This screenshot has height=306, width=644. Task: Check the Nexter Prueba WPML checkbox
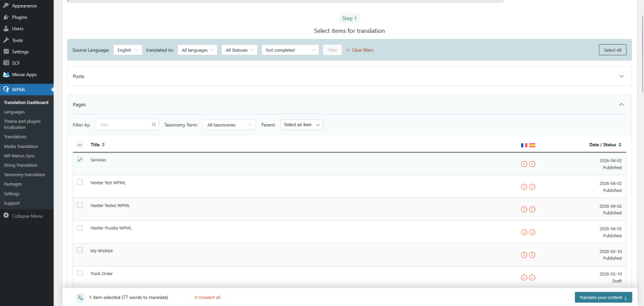pyautogui.click(x=80, y=227)
